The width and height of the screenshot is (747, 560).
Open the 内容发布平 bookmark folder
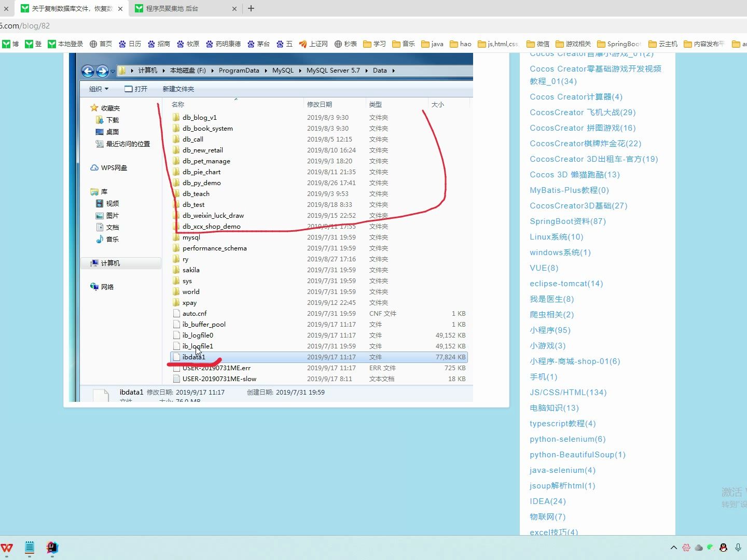[x=704, y=44]
